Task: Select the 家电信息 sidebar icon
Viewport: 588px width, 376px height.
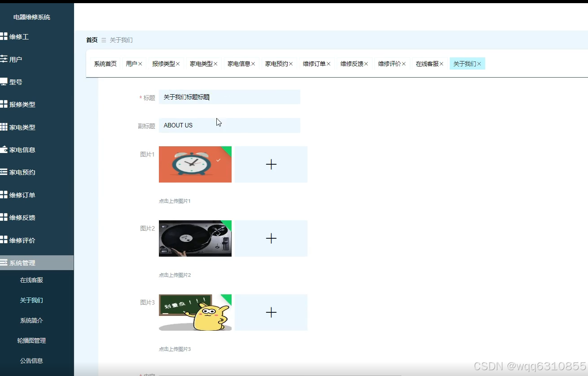Action: [x=5, y=149]
